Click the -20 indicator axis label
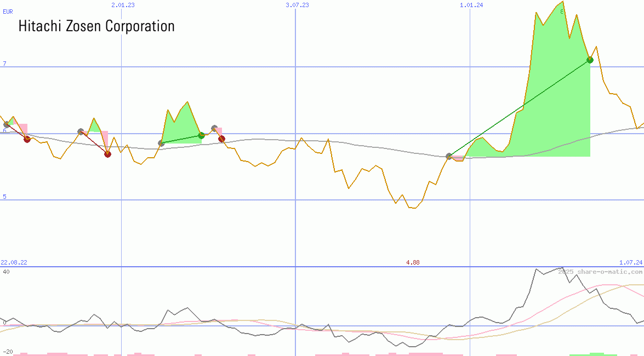Image resolution: width=644 pixels, height=356 pixels. (x=7, y=352)
